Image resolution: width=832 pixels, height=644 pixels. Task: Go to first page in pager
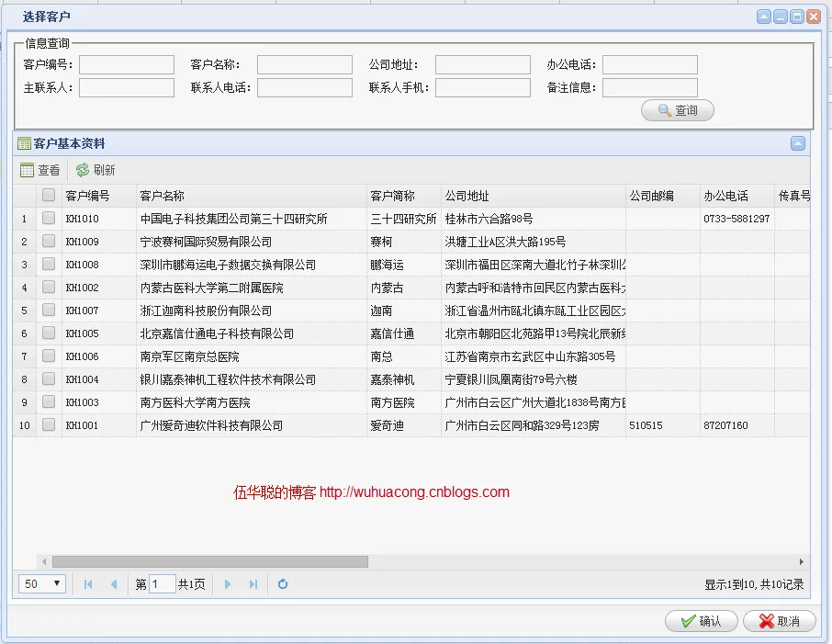pos(88,584)
